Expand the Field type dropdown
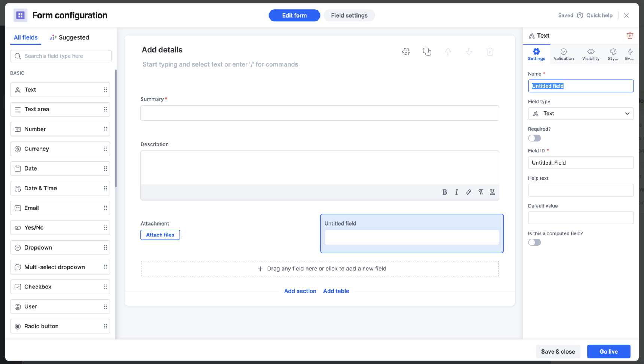Viewport: 644px width, 364px height. point(580,113)
